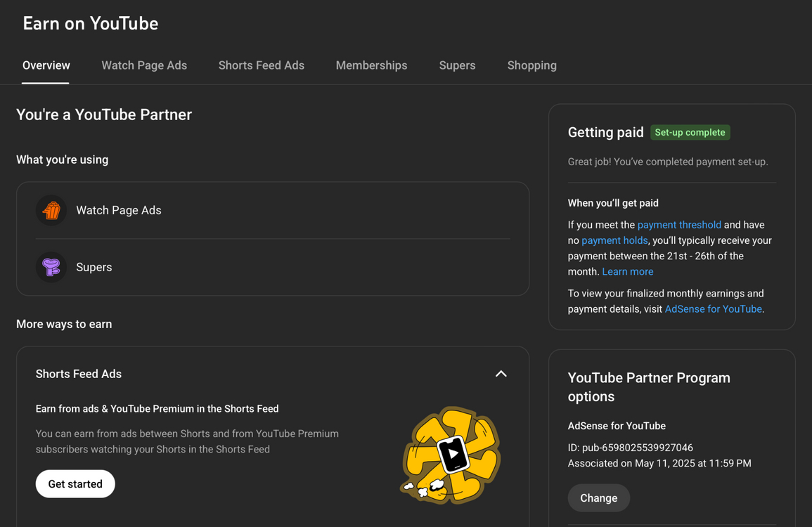
Task: Click the Change AdSense button
Action: [x=598, y=498]
